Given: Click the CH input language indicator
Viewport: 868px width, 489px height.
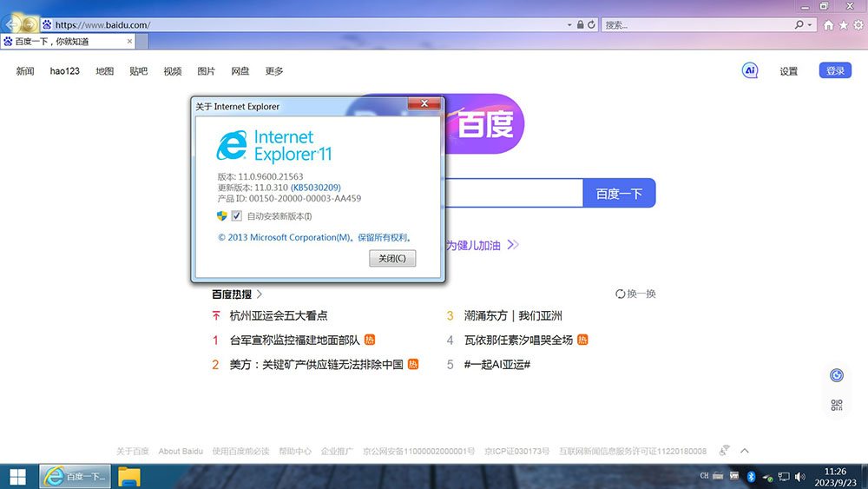Looking at the screenshot, I should coord(704,476).
